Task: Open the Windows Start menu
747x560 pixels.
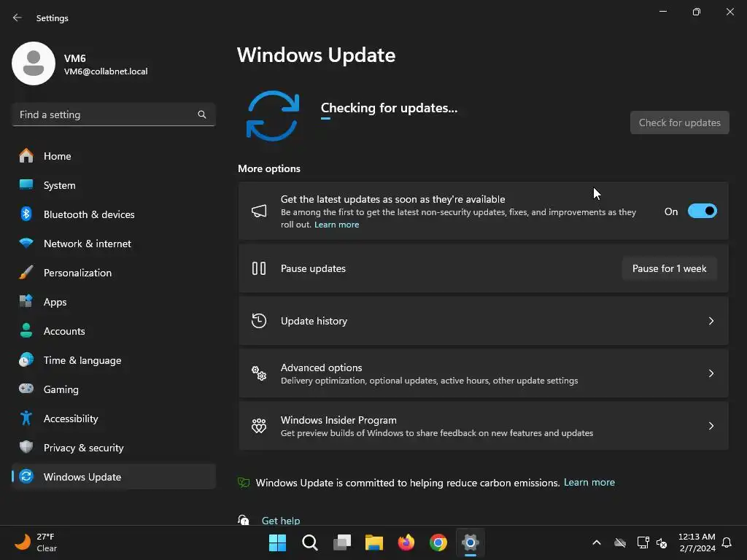Action: pyautogui.click(x=277, y=542)
